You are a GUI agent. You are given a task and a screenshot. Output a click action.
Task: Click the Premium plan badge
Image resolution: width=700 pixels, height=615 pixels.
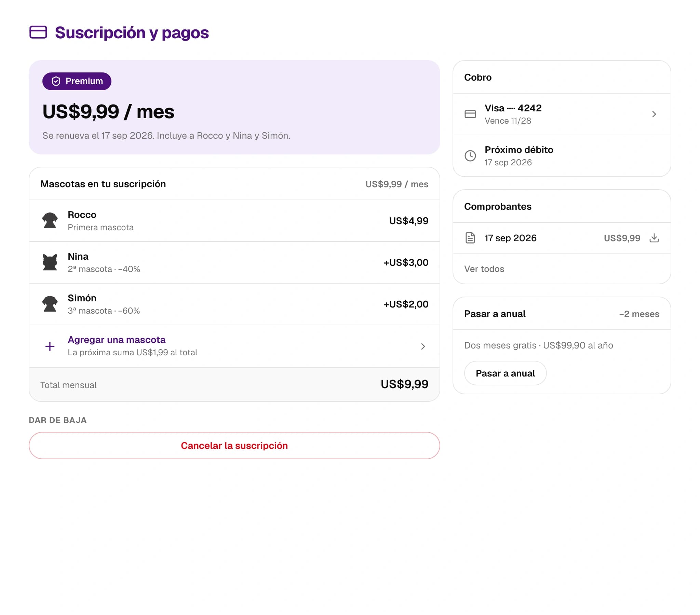tap(77, 81)
